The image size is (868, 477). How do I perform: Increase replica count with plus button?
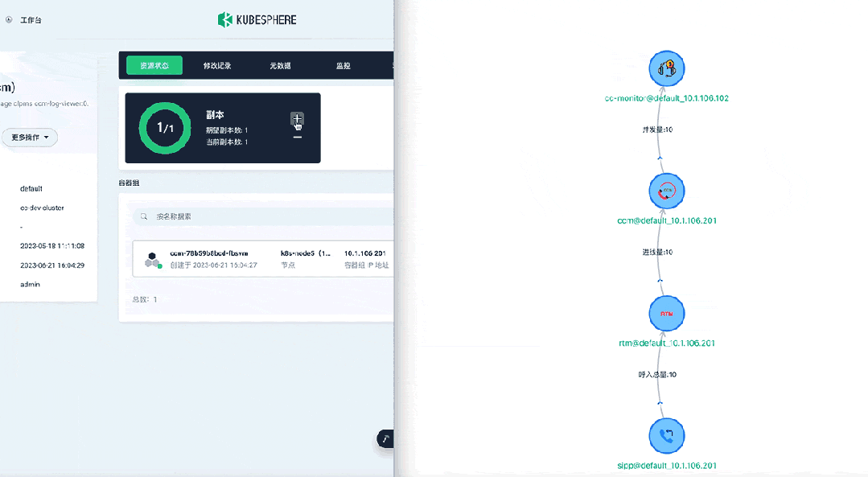point(297,119)
